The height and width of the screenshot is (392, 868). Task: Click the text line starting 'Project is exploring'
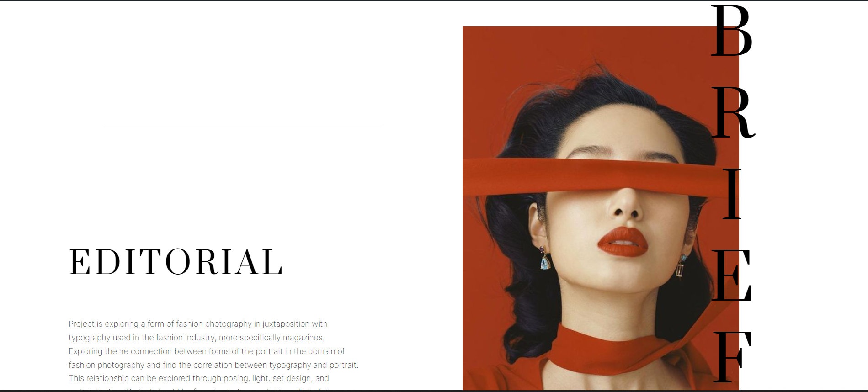[x=198, y=324]
